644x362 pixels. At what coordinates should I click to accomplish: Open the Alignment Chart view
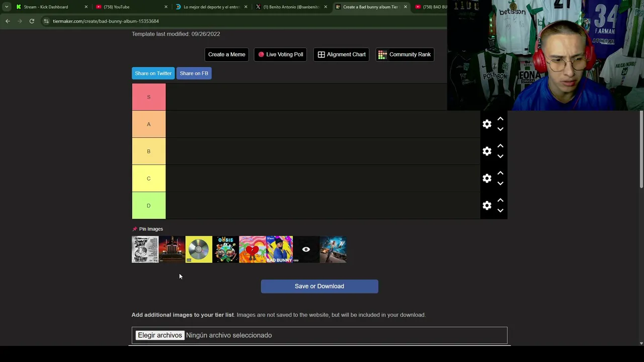coord(342,54)
